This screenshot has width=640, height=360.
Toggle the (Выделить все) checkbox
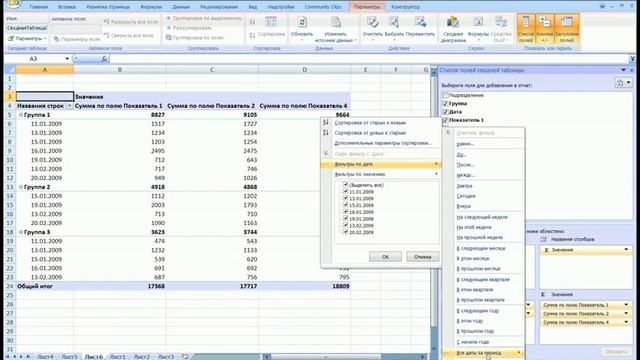point(346,185)
